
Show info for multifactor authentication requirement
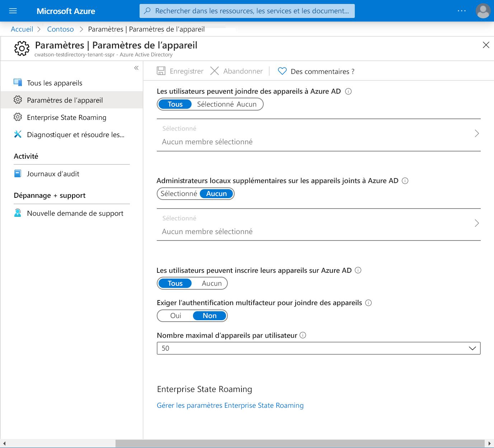click(x=368, y=303)
